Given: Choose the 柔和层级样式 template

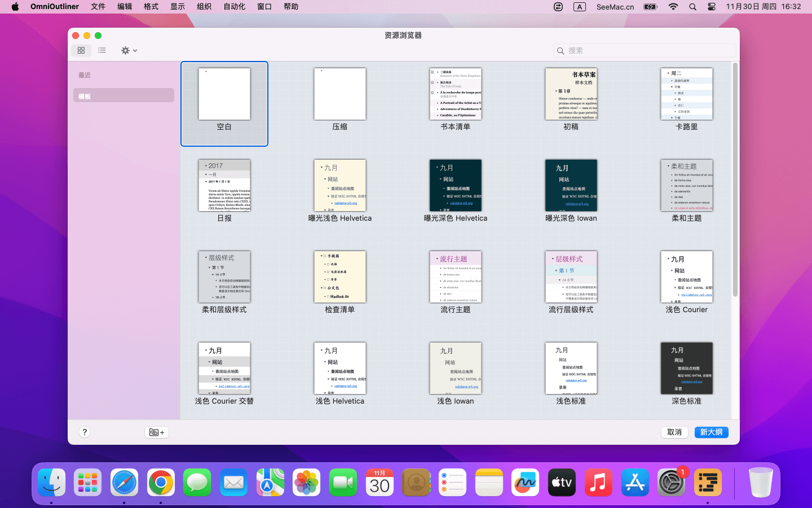Looking at the screenshot, I should (x=224, y=277).
